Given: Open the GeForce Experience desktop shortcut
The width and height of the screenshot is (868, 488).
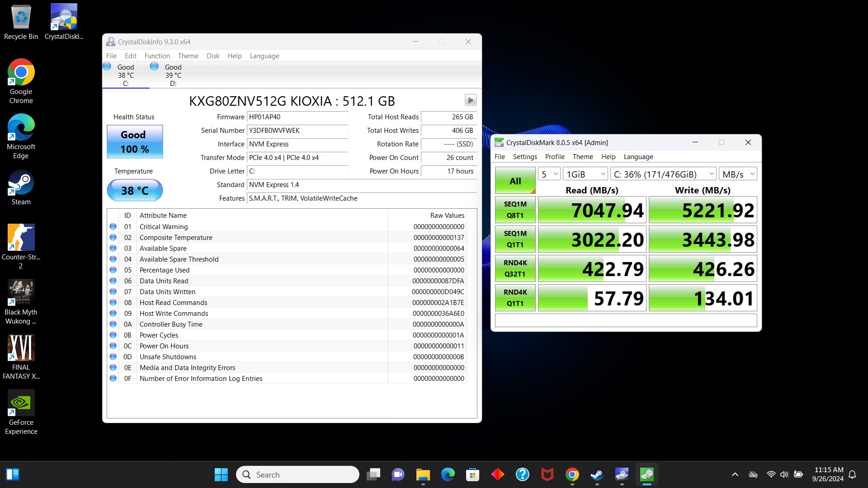Looking at the screenshot, I should click(x=21, y=412).
